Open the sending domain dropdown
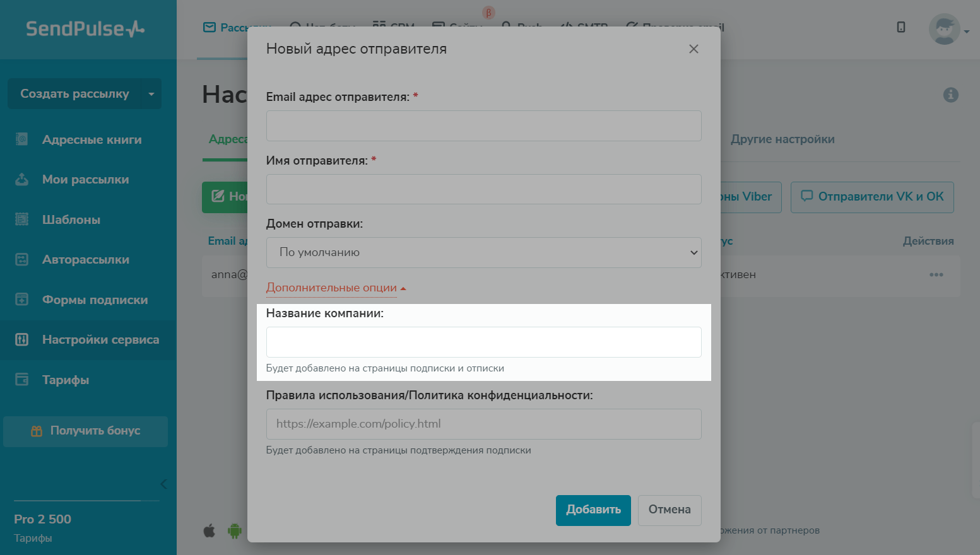Screen dimensions: 980x555 [x=483, y=252]
